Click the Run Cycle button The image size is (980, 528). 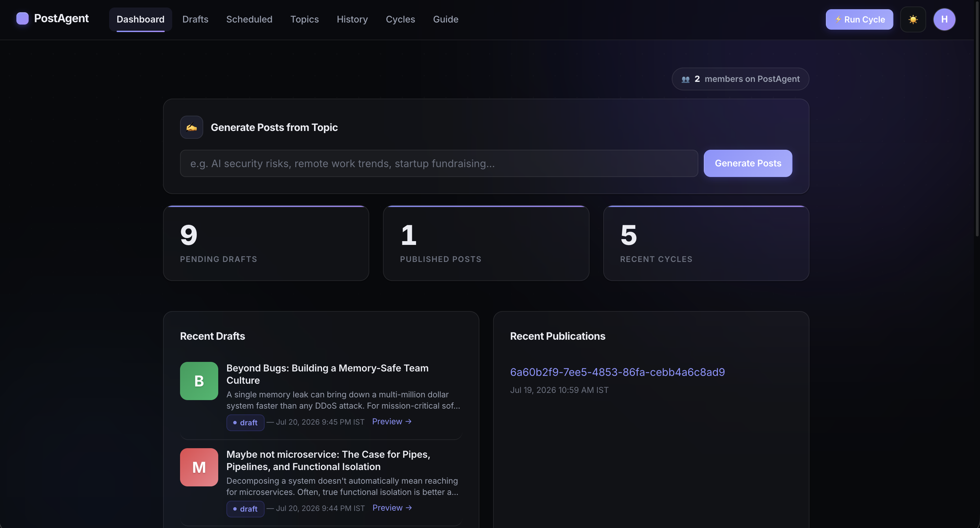click(x=859, y=19)
